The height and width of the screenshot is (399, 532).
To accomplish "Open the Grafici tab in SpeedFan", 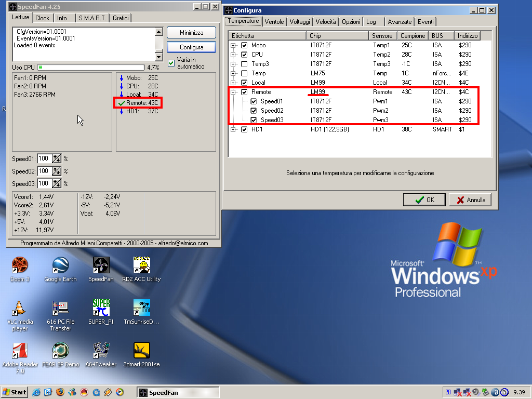I will (x=121, y=18).
